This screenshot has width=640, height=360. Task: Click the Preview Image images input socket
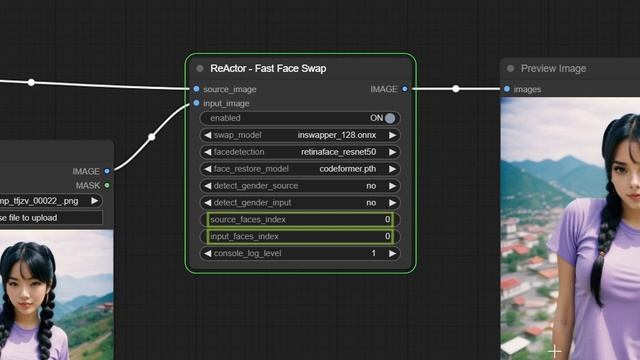pos(507,89)
